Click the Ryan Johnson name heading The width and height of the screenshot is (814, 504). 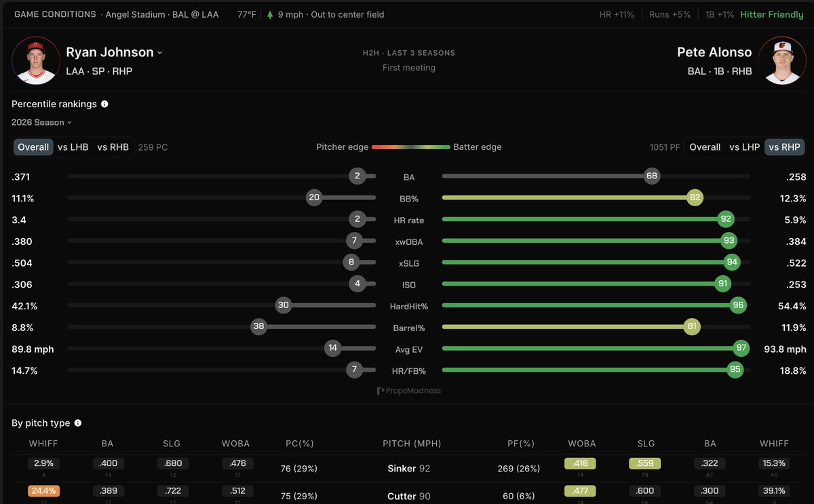pyautogui.click(x=110, y=52)
